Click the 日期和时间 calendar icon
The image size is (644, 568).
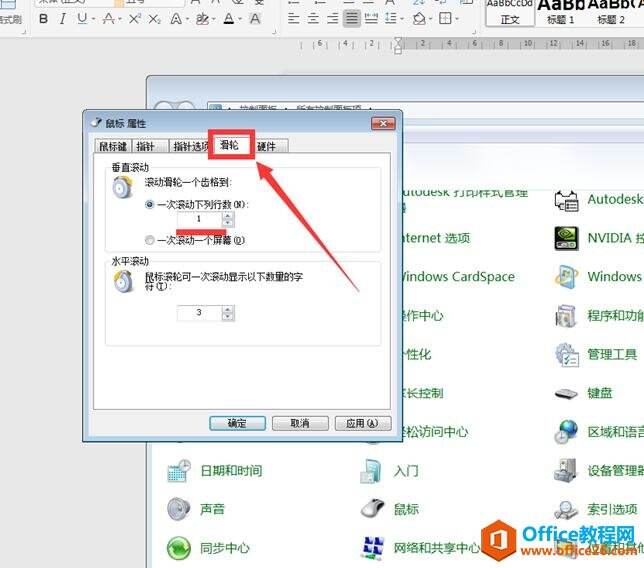(x=179, y=471)
